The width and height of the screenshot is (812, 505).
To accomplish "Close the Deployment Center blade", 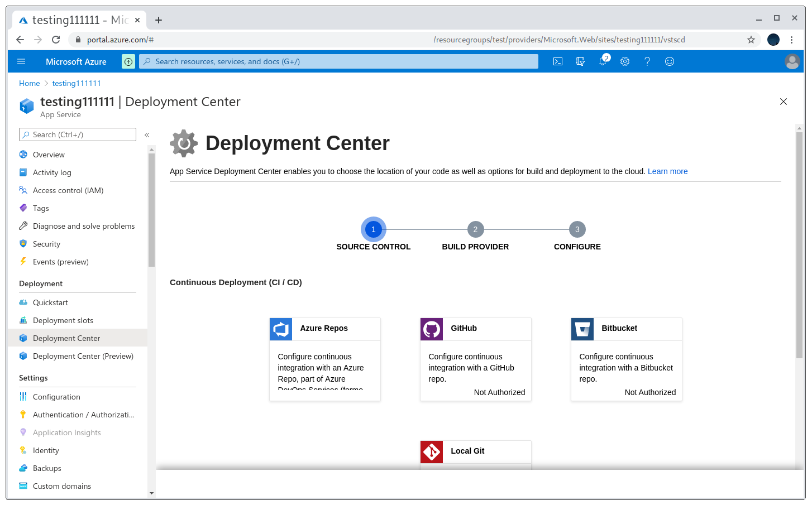I will click(784, 102).
